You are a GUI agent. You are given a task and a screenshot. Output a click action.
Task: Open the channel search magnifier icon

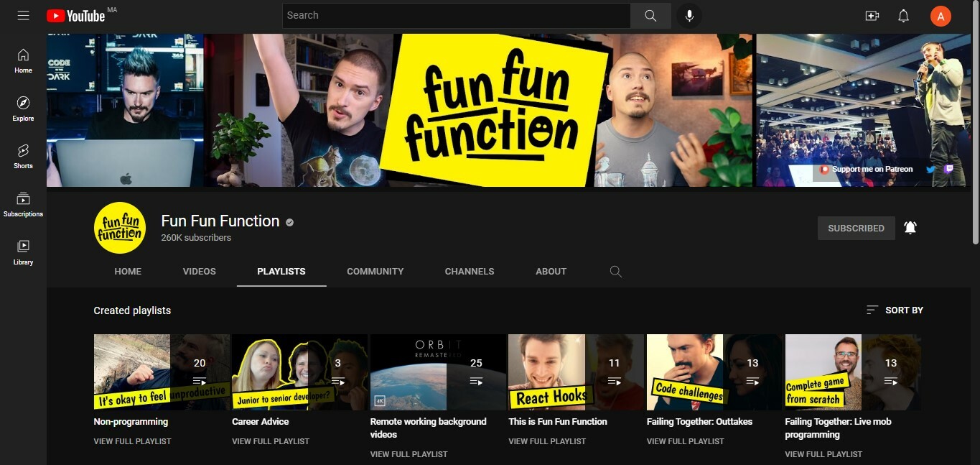pyautogui.click(x=615, y=272)
